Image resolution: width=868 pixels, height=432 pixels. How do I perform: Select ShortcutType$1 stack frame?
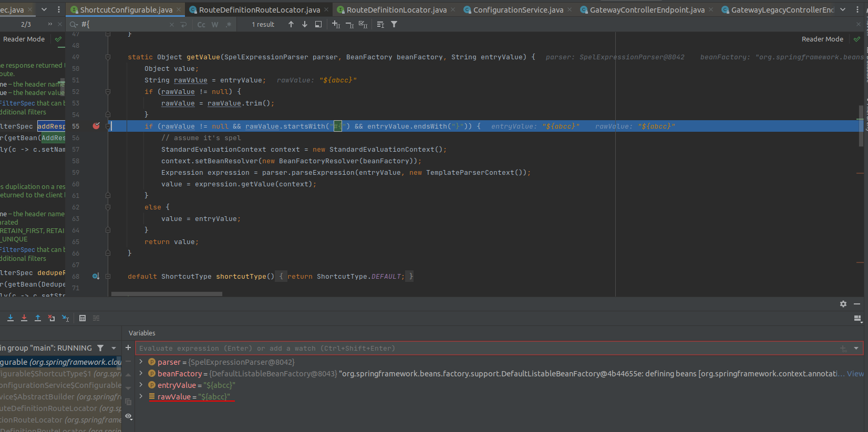click(60, 374)
